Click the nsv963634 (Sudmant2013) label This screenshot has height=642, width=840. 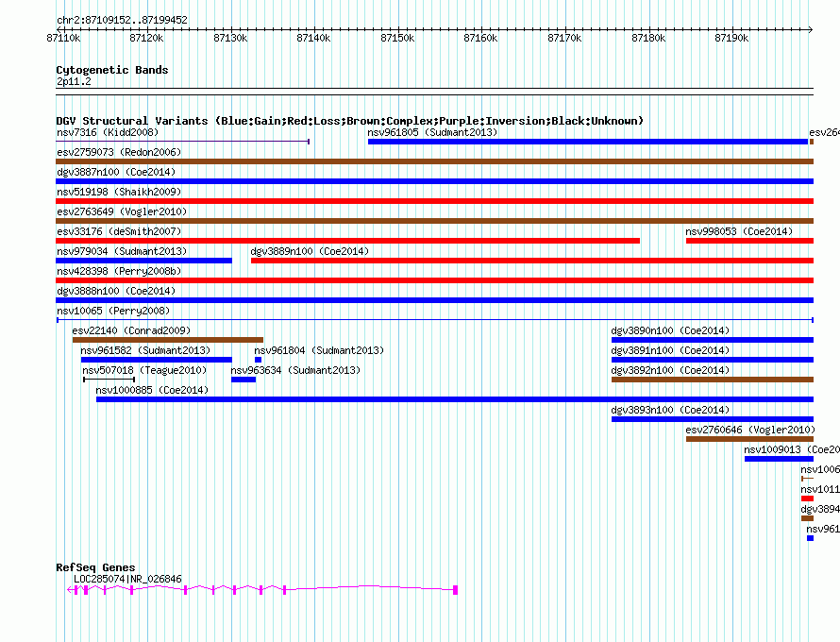point(295,370)
